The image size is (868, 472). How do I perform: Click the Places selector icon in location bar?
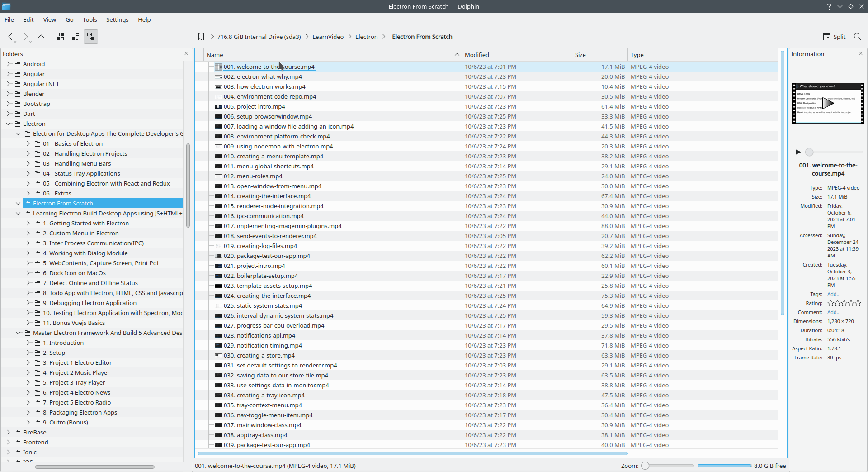pyautogui.click(x=201, y=37)
